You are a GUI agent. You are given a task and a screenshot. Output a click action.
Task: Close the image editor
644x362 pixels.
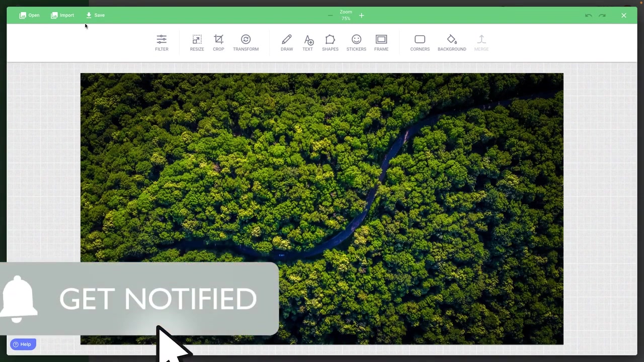tap(624, 16)
